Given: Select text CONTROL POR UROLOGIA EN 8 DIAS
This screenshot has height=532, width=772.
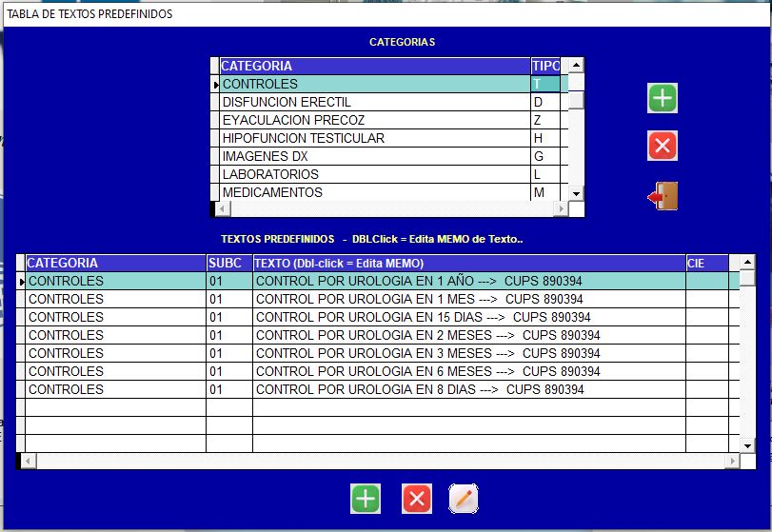Looking at the screenshot, I should [x=469, y=389].
